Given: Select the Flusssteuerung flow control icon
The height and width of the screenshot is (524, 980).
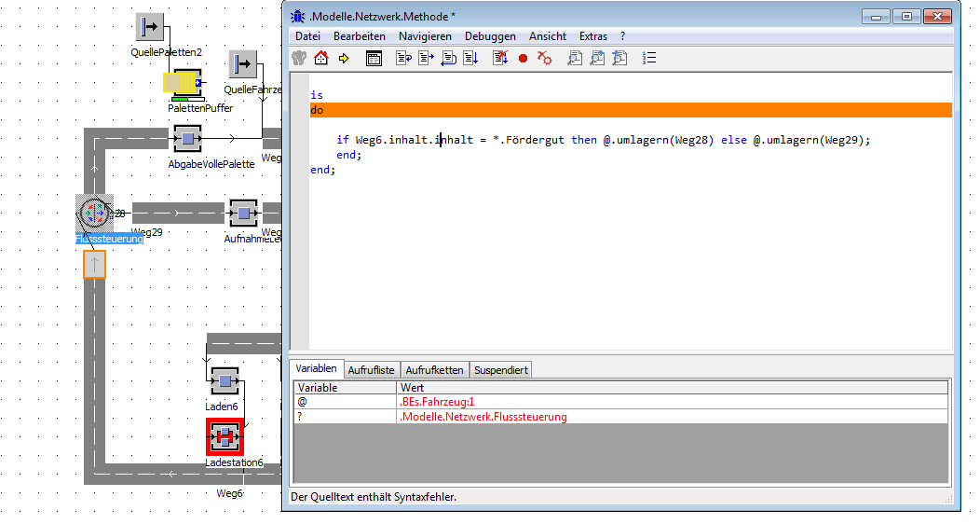Looking at the screenshot, I should click(95, 214).
